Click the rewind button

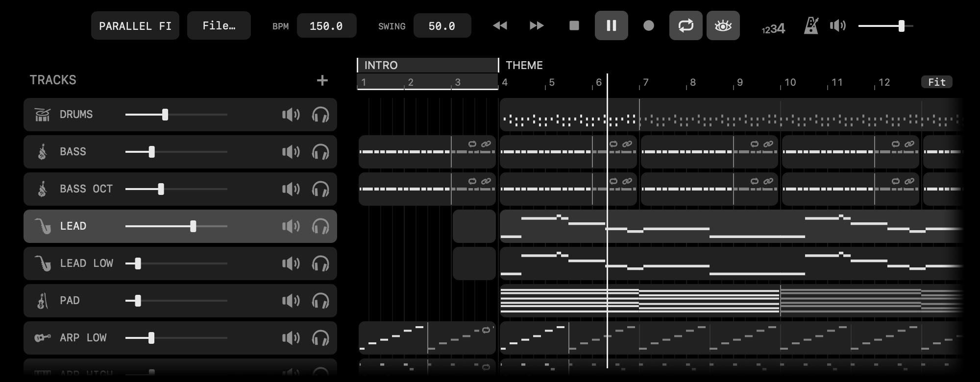(500, 25)
